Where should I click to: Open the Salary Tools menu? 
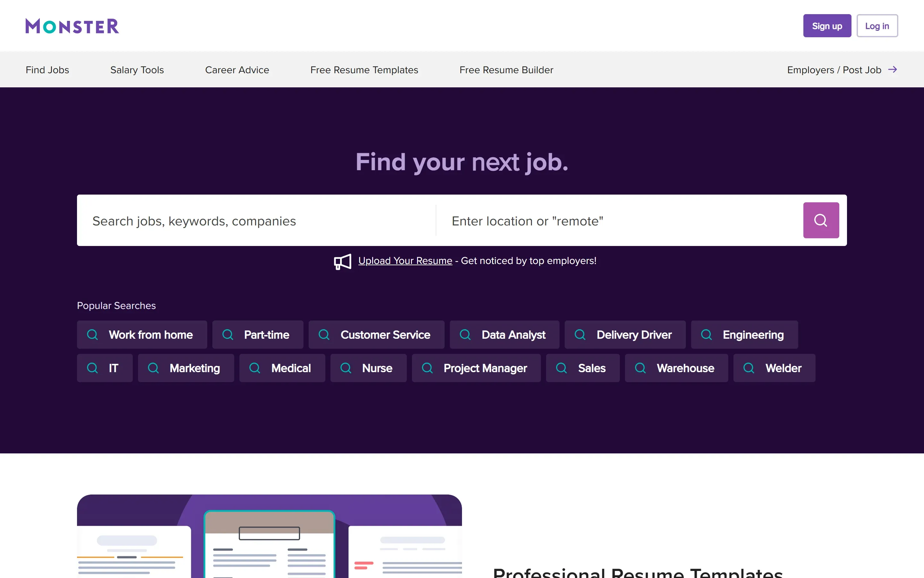[137, 70]
